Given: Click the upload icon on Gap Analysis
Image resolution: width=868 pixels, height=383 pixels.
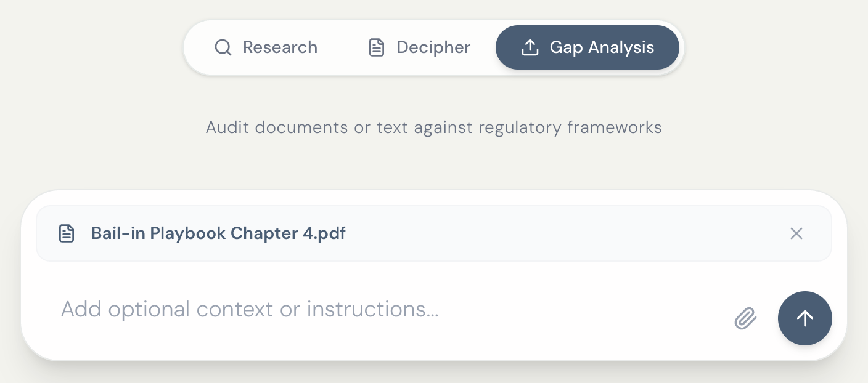Looking at the screenshot, I should tap(530, 47).
